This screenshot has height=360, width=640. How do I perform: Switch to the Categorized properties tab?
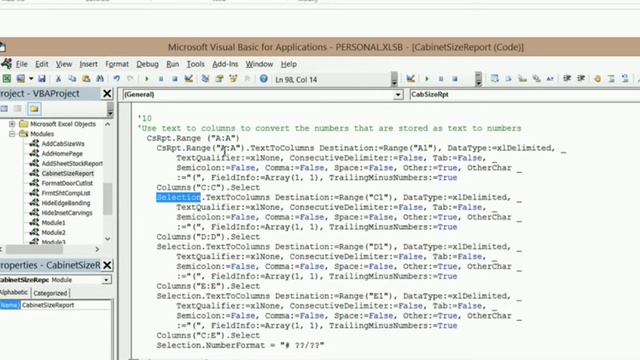click(x=50, y=293)
